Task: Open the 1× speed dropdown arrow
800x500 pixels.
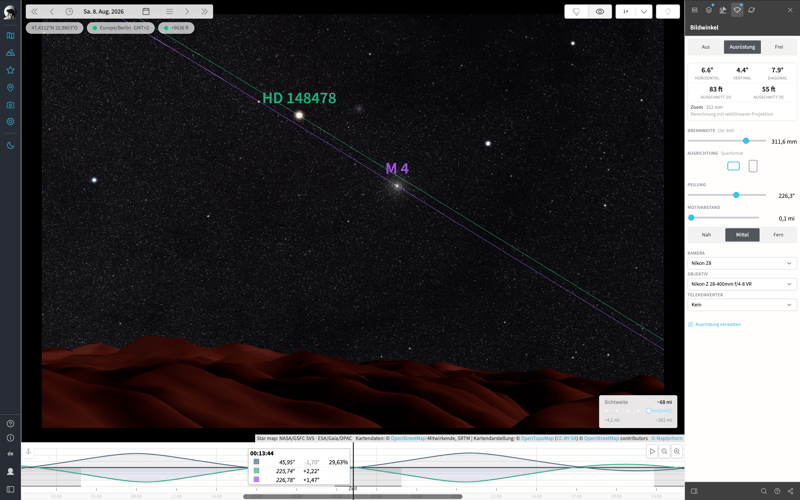Action: click(644, 12)
